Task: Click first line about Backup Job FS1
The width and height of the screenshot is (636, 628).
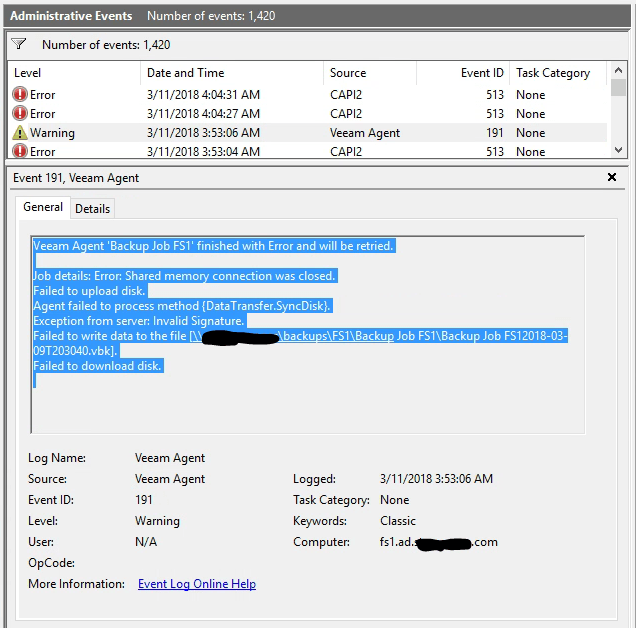Action: point(213,246)
